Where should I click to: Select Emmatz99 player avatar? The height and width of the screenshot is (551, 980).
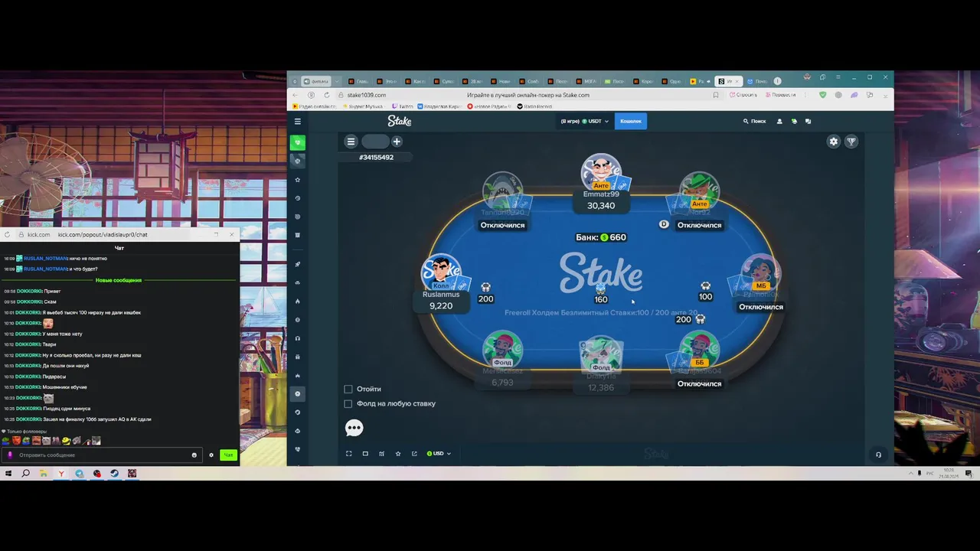pos(601,171)
